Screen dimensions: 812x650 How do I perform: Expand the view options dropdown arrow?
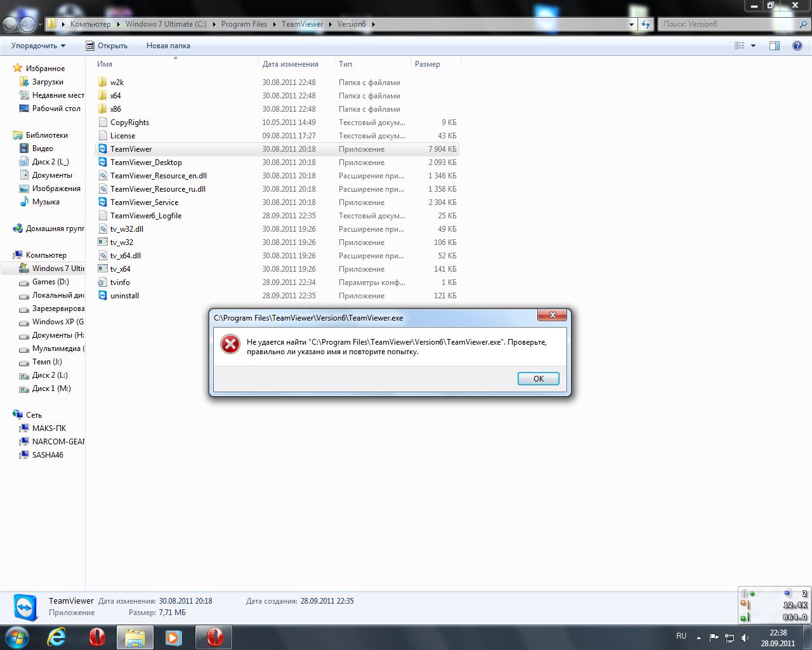tap(754, 46)
